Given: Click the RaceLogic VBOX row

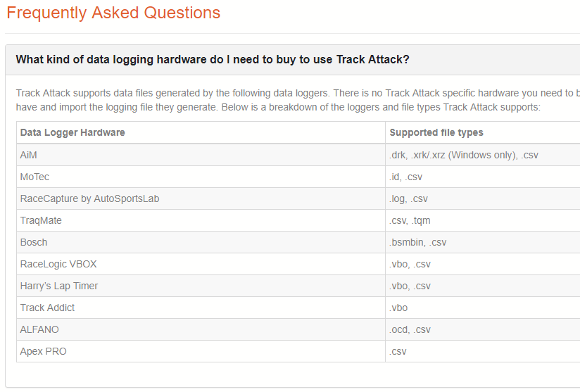Looking at the screenshot, I should coord(298,264).
